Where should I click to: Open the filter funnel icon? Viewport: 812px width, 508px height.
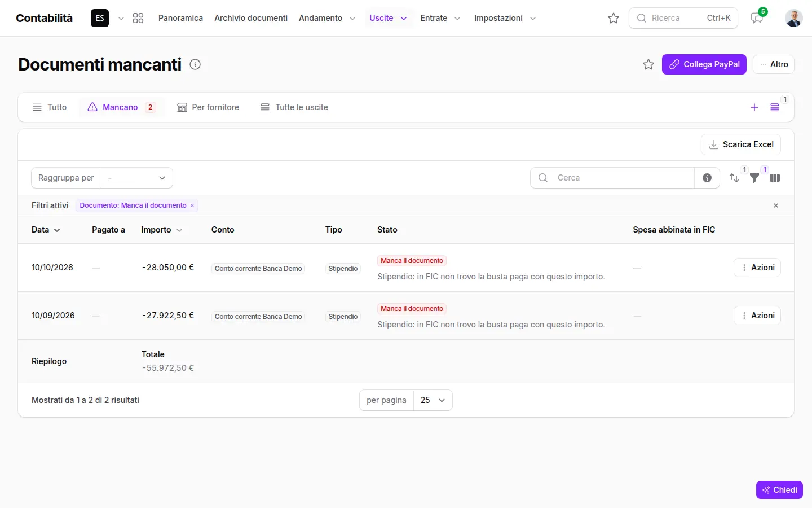point(754,178)
